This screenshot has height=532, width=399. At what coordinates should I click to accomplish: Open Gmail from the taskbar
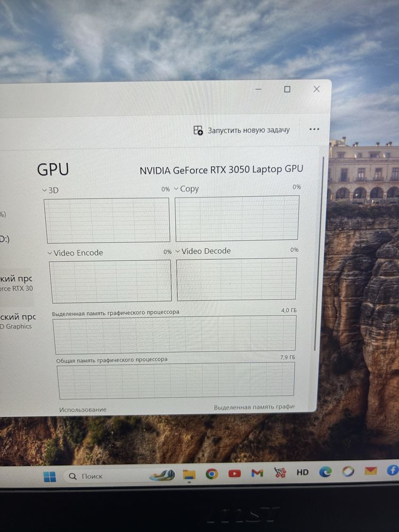(x=257, y=472)
